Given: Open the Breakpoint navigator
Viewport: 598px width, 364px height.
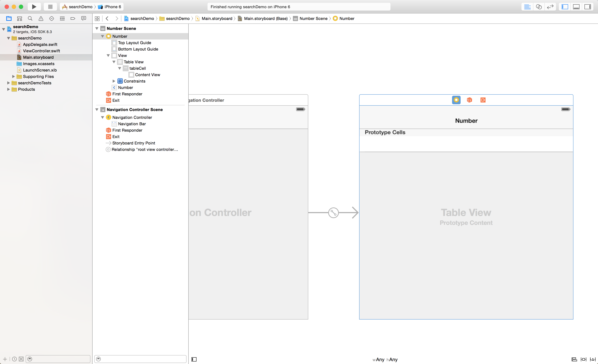Looking at the screenshot, I should pos(73,19).
